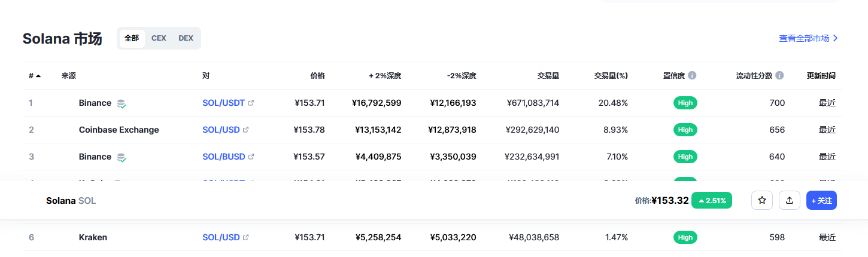This screenshot has height=257, width=868.
Task: Click external link icon beside Coinbase SOL/USD
Action: (246, 130)
